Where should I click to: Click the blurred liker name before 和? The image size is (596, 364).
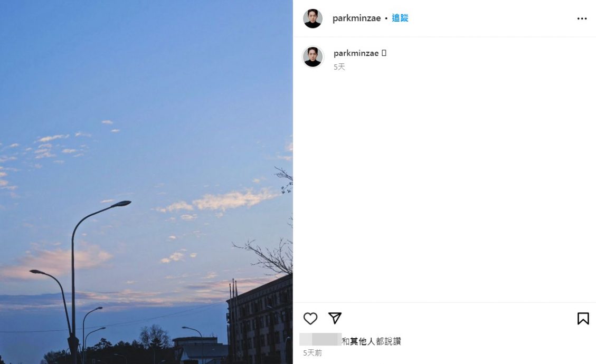(320, 339)
